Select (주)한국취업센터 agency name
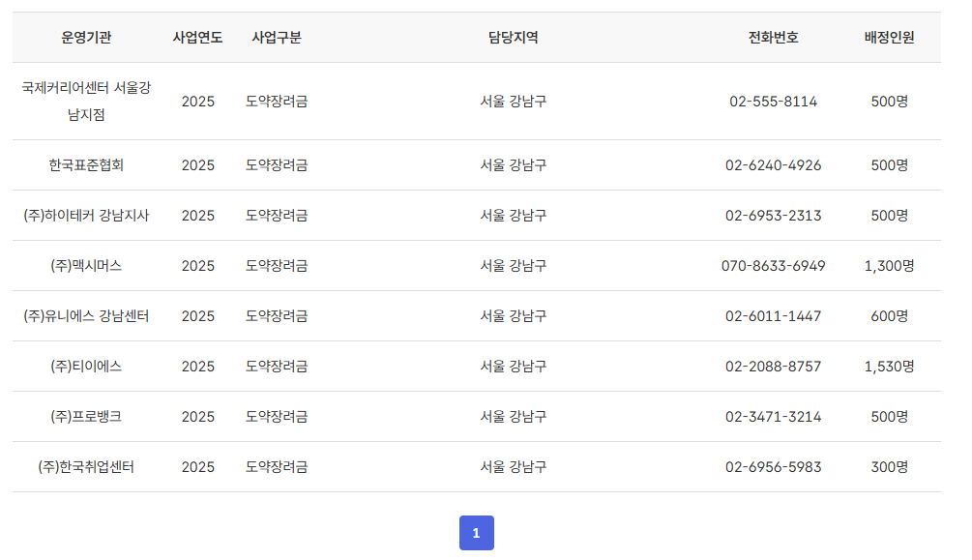 [x=86, y=466]
